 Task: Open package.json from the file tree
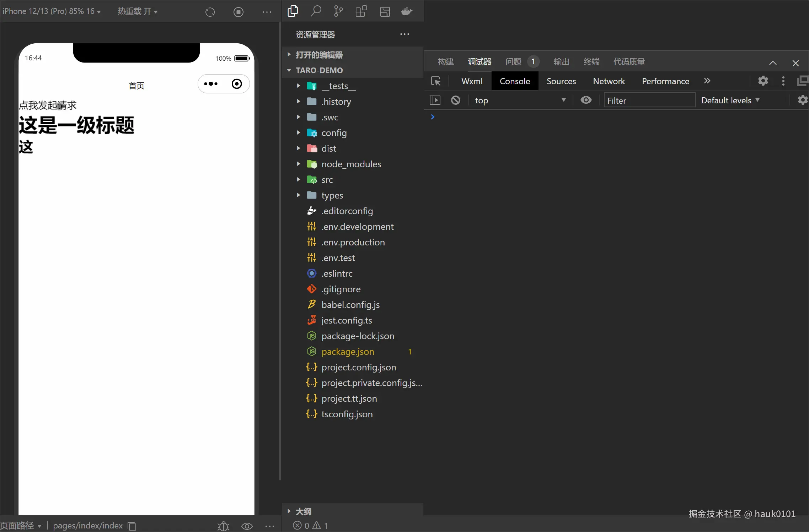[x=348, y=352]
